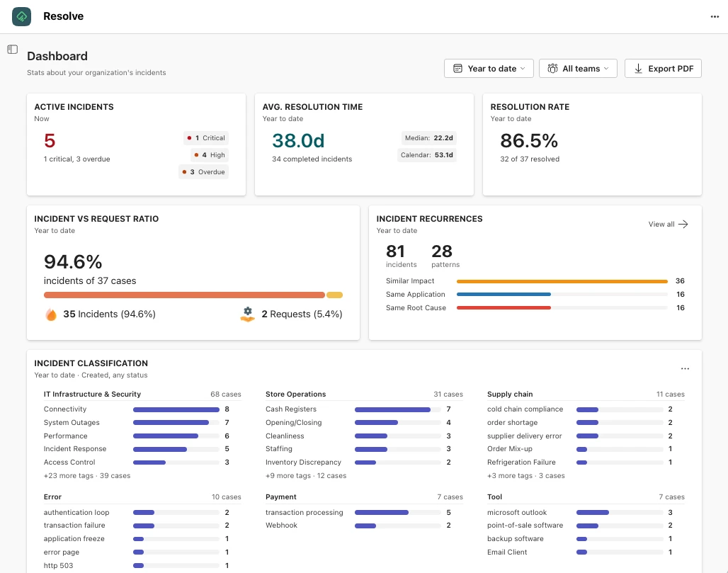This screenshot has width=728, height=573.
Task: Click the Error category heading
Action: click(x=52, y=497)
